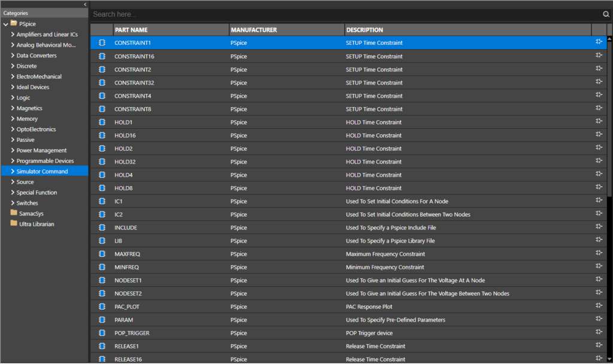Place POP_TRIGGER using its right-side icon
The image size is (613, 364).
click(x=599, y=332)
